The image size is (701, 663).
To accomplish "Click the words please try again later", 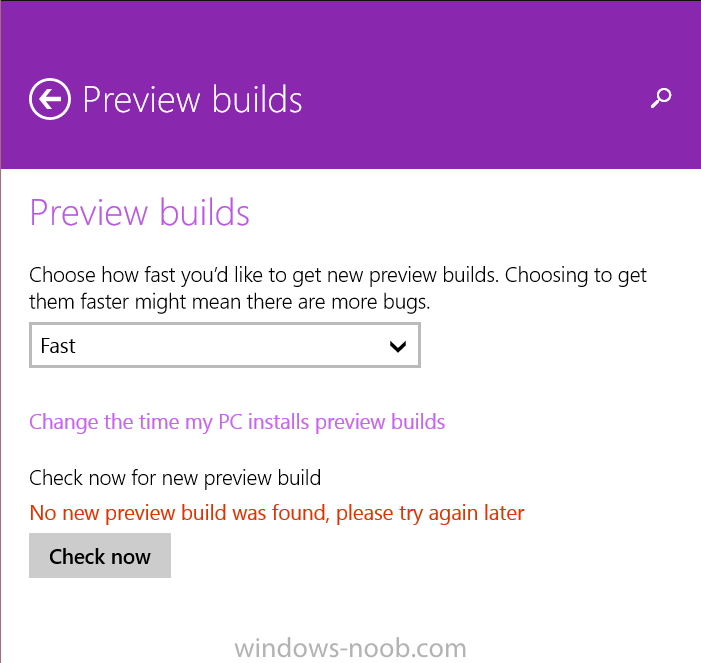I will coord(430,514).
